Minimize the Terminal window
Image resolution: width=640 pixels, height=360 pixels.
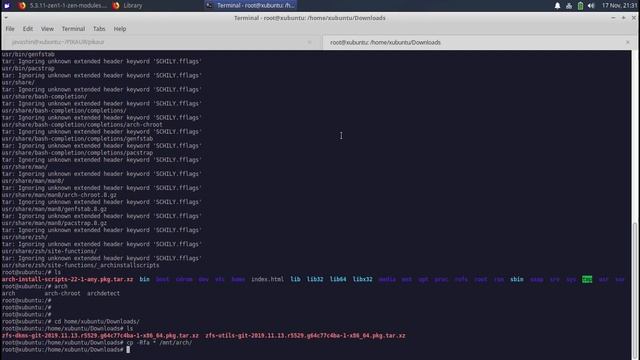point(613,18)
